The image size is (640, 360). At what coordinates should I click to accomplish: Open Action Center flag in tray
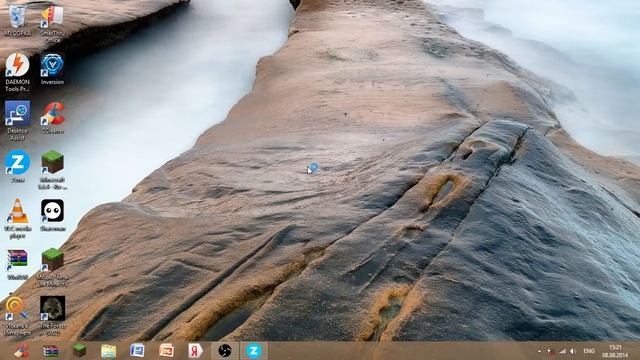(x=550, y=351)
